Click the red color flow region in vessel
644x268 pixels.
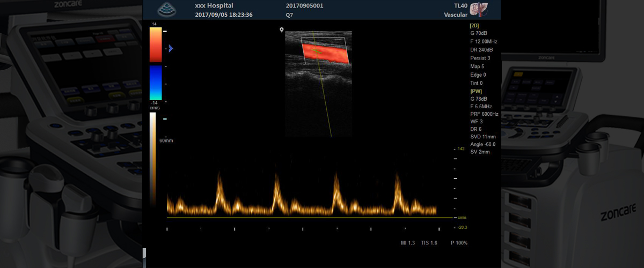coord(325,53)
